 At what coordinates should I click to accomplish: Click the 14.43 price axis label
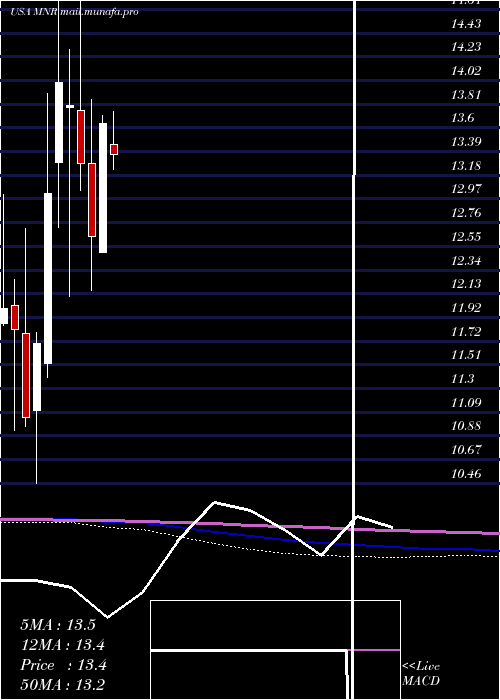(466, 24)
